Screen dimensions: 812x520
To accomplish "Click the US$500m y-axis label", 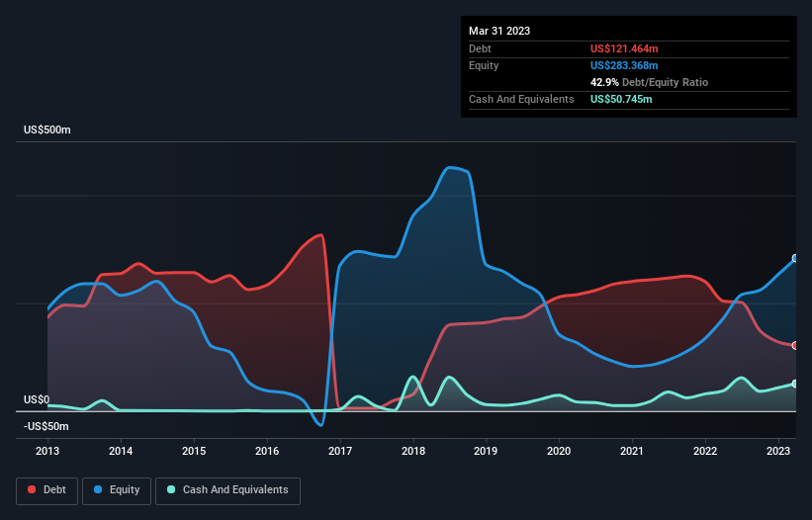I will 47,130.
